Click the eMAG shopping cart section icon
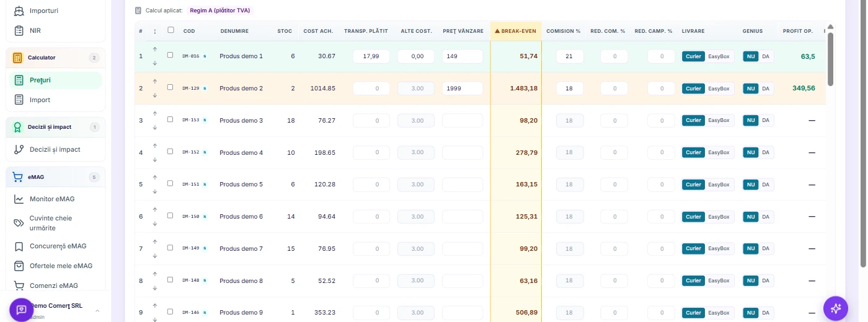868x322 pixels. pos(18,177)
